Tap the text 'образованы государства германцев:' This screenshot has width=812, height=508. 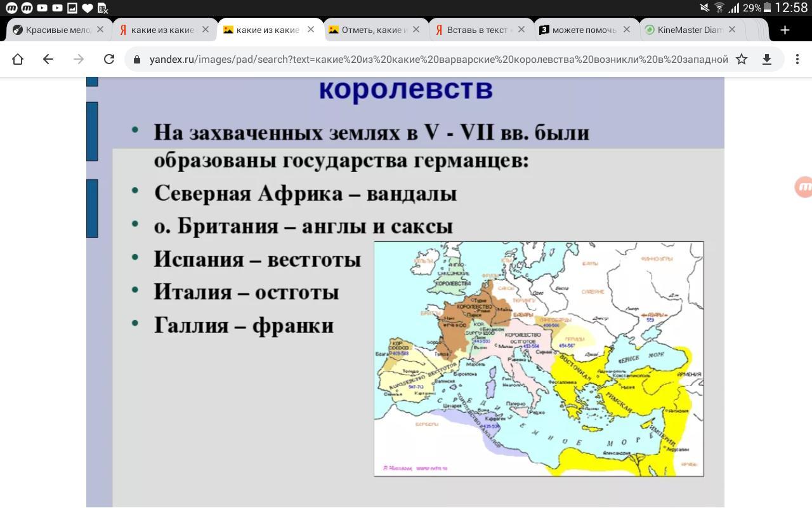click(x=341, y=160)
